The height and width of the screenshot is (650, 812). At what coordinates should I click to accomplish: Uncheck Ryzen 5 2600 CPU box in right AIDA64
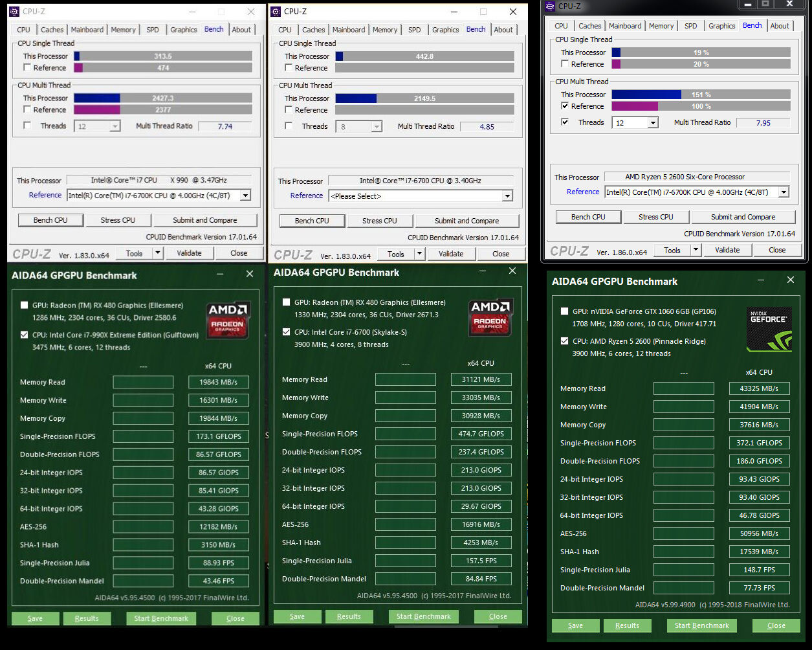pyautogui.click(x=564, y=341)
